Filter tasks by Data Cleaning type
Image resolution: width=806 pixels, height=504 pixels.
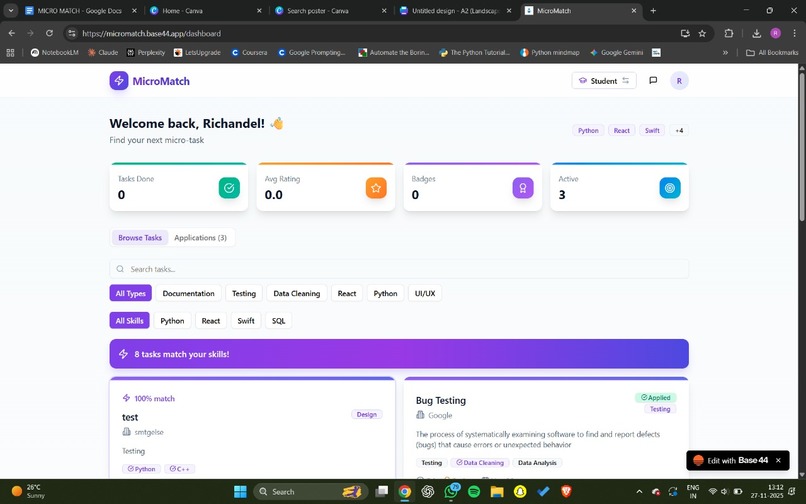(297, 293)
